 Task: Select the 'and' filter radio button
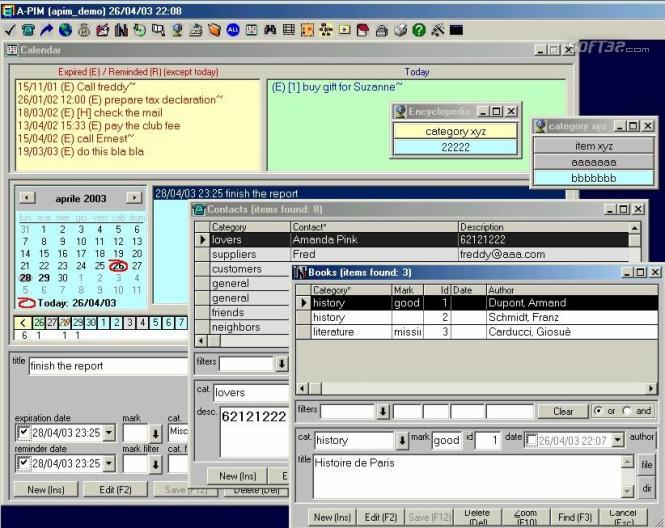[x=626, y=411]
